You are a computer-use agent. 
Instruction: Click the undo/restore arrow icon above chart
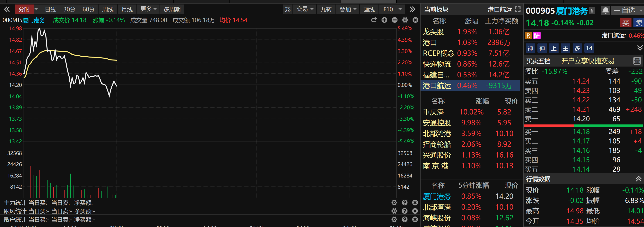[x=374, y=20]
